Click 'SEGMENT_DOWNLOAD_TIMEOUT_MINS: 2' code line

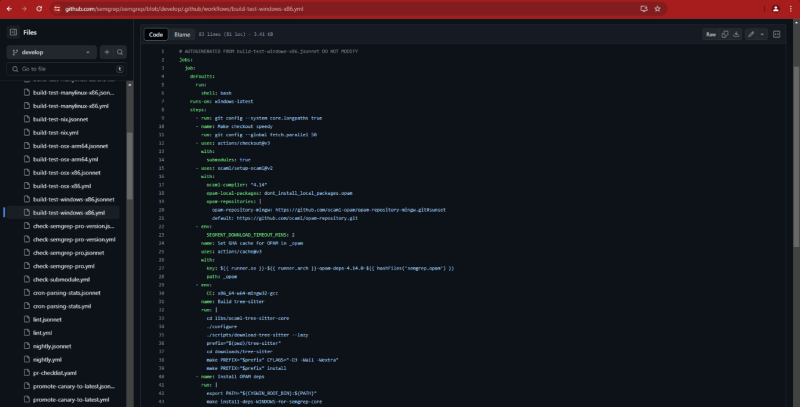coord(250,235)
